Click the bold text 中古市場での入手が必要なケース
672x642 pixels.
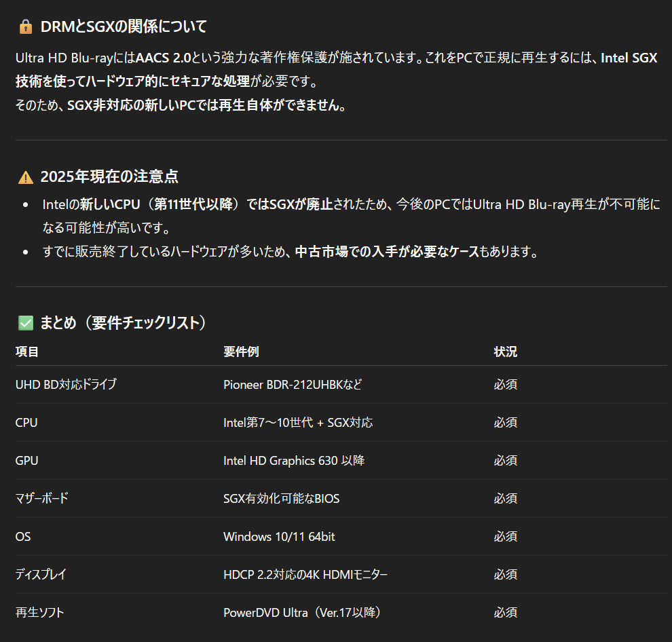(x=387, y=252)
